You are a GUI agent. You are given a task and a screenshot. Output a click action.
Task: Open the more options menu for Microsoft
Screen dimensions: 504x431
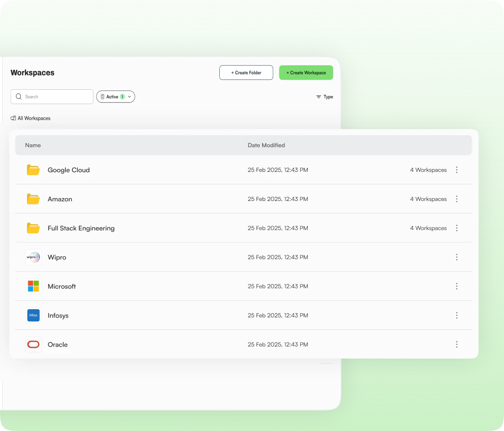457,286
